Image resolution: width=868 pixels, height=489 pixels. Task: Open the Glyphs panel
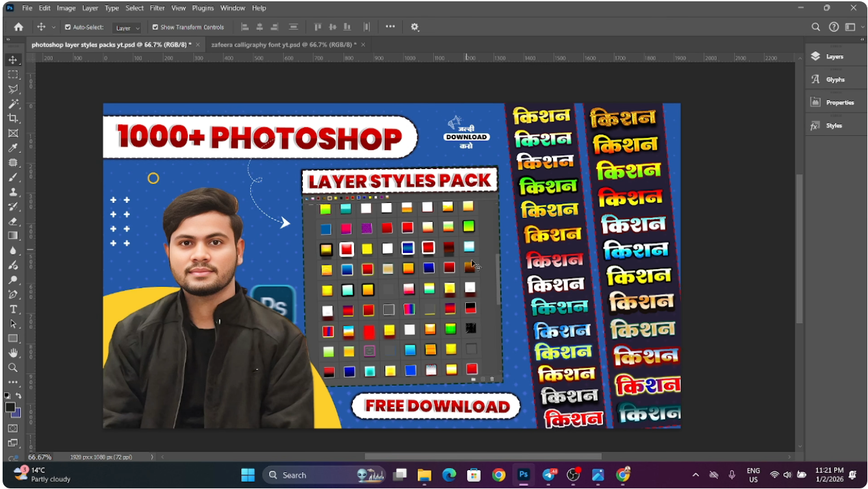(x=835, y=79)
